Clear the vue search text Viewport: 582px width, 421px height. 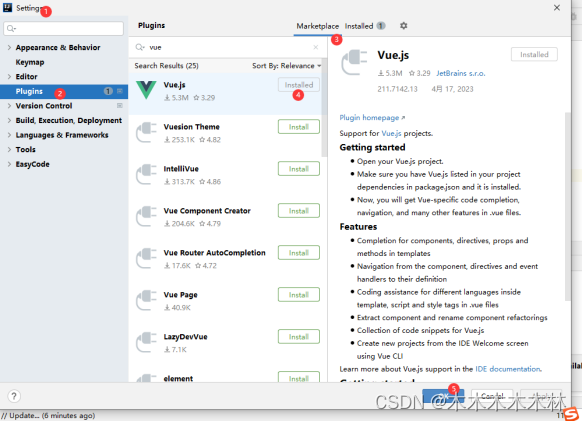315,47
